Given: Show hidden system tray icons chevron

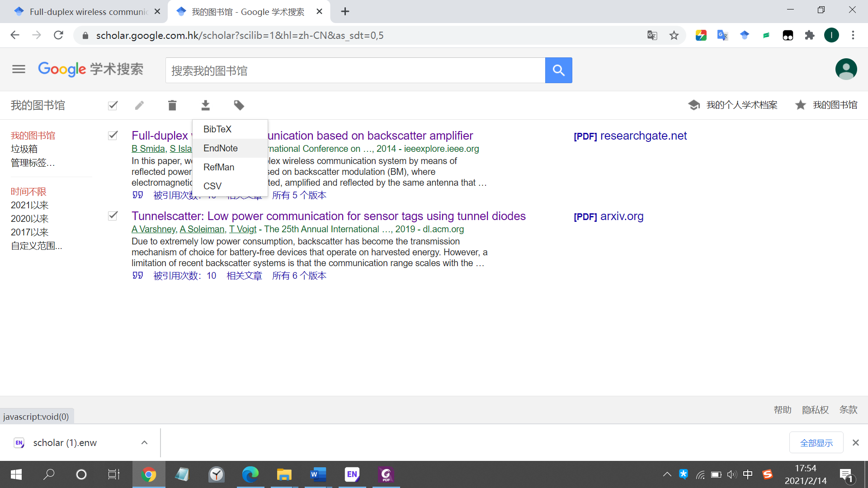Looking at the screenshot, I should click(667, 474).
